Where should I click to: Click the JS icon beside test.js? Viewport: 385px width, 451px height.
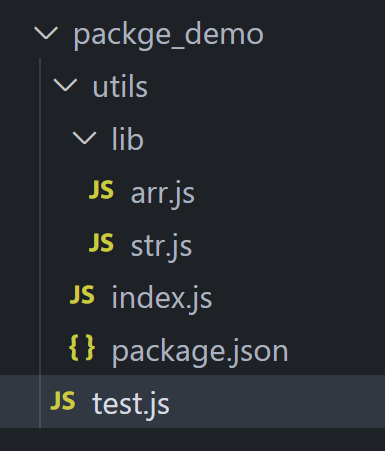tap(63, 401)
